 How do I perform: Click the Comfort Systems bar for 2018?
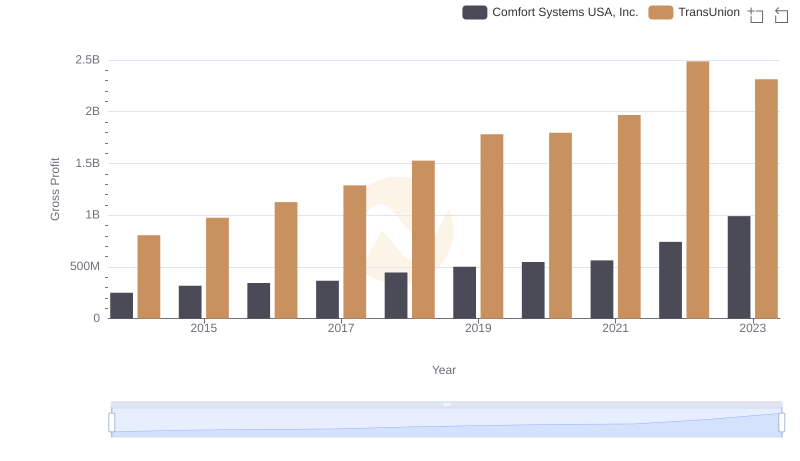click(x=396, y=295)
